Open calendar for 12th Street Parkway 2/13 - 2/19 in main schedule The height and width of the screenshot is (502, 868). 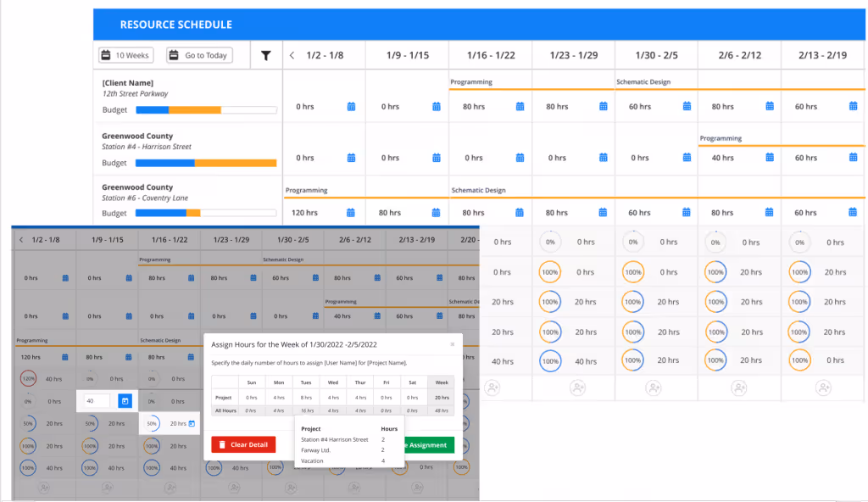click(853, 106)
